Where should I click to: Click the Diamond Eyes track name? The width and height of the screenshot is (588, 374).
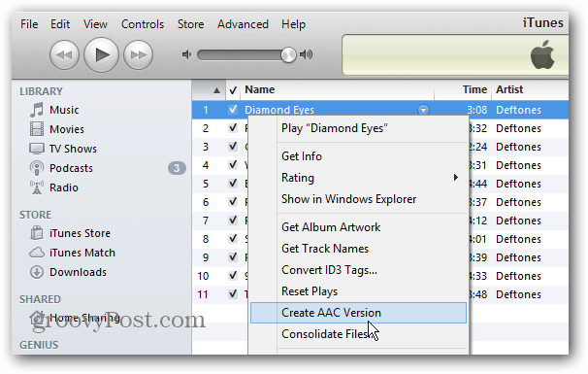pyautogui.click(x=279, y=110)
